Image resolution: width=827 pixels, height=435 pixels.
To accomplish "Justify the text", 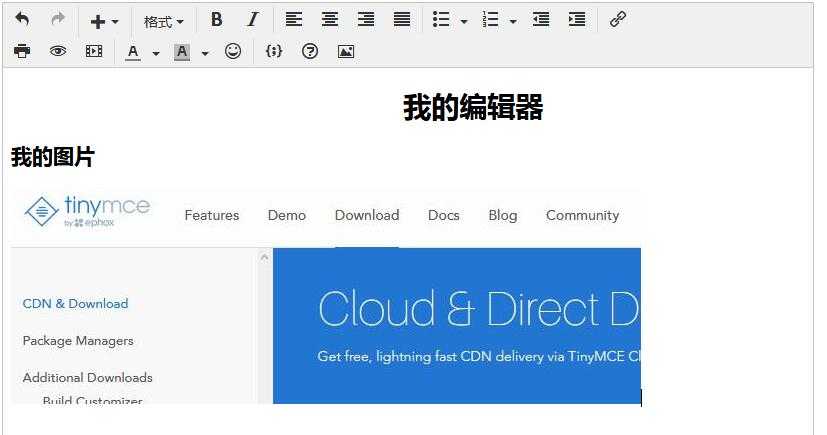I will 402,20.
